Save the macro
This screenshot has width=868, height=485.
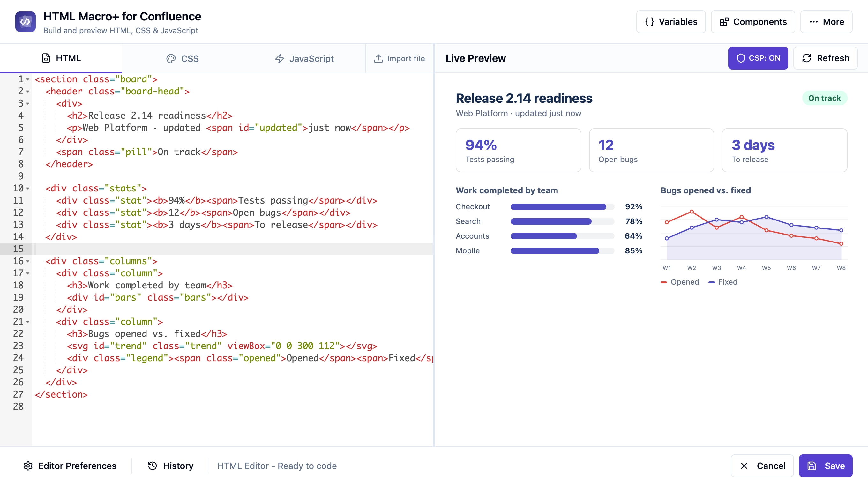click(826, 466)
